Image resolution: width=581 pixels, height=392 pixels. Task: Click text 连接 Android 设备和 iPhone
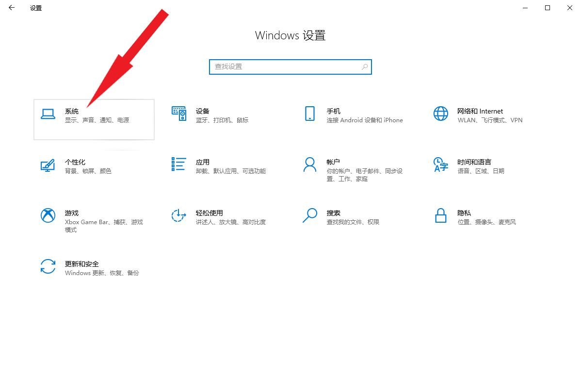(x=365, y=120)
